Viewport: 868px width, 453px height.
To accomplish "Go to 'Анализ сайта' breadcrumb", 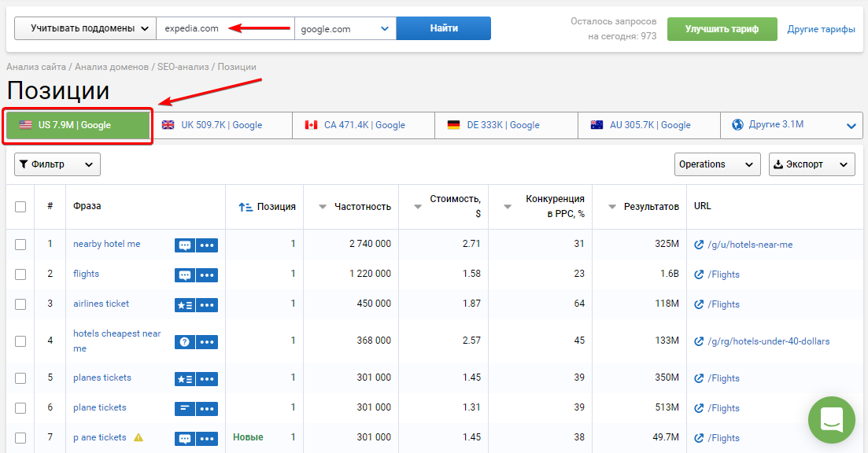I will [x=36, y=67].
